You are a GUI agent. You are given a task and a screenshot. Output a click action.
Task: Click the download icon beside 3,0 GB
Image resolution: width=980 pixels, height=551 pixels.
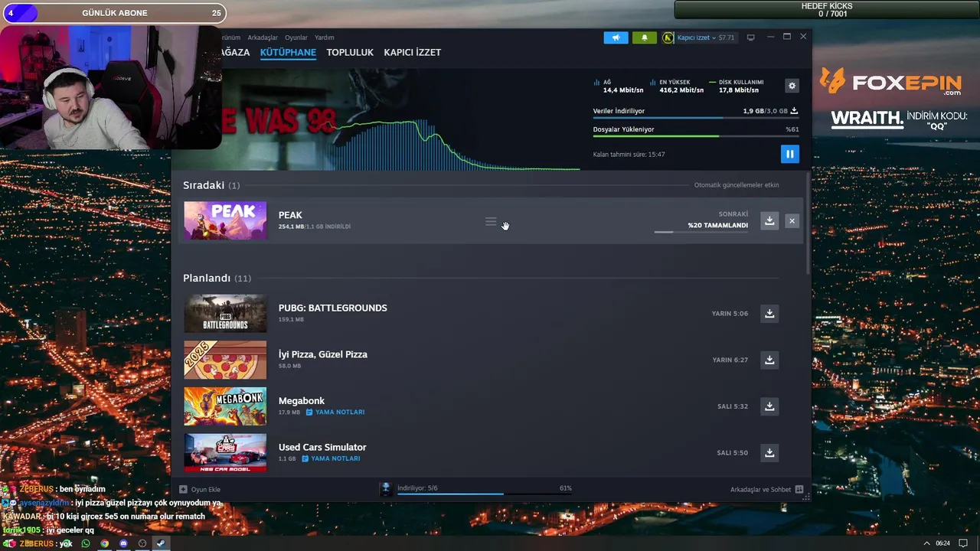tap(794, 111)
